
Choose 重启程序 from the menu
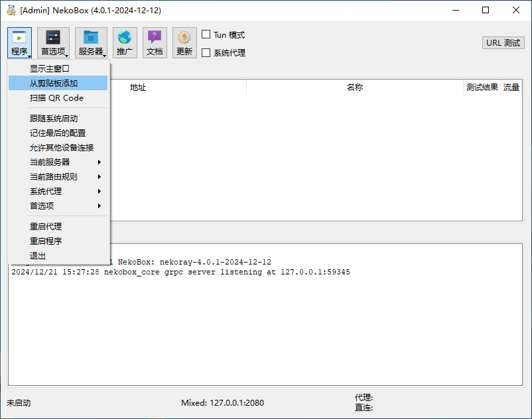[58, 241]
